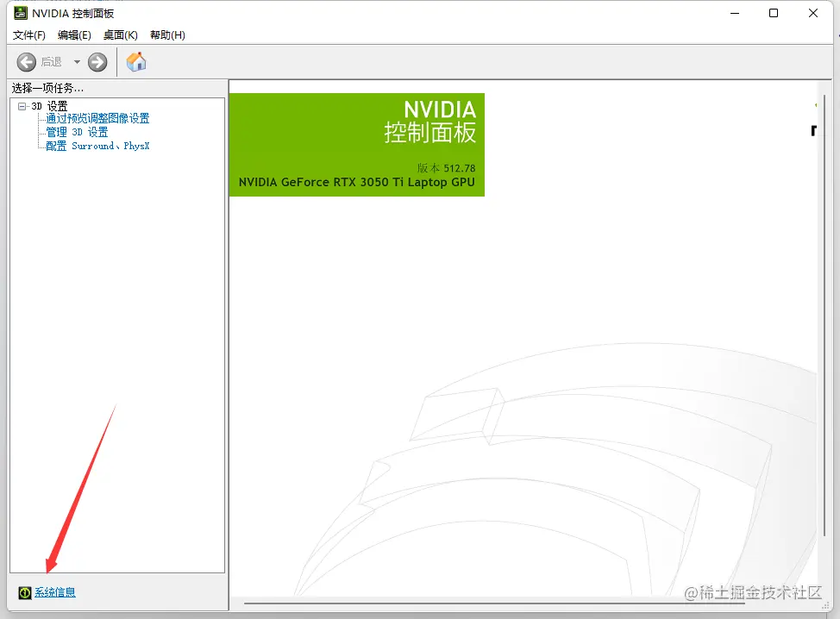The height and width of the screenshot is (619, 840).
Task: Open the 系统信息 link
Action: (55, 592)
